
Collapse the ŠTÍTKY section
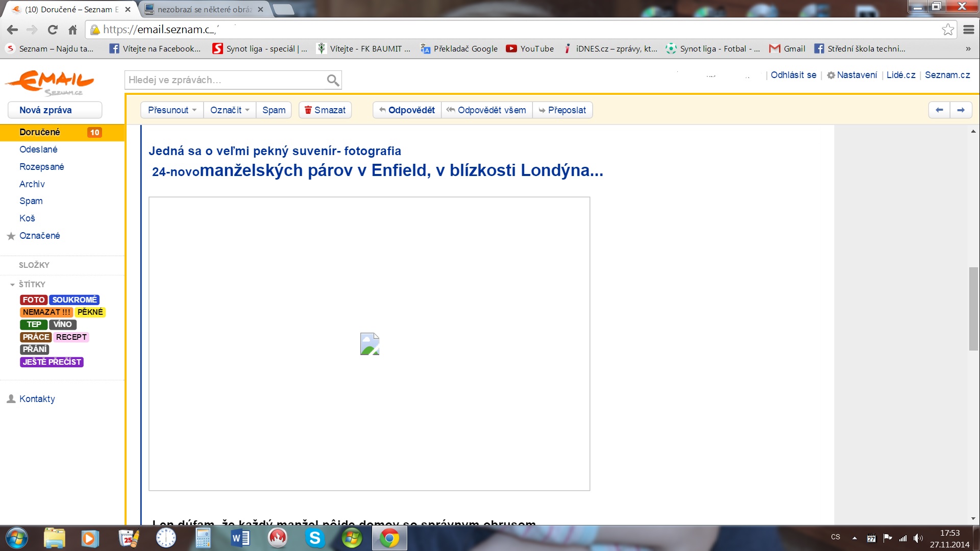(x=12, y=285)
